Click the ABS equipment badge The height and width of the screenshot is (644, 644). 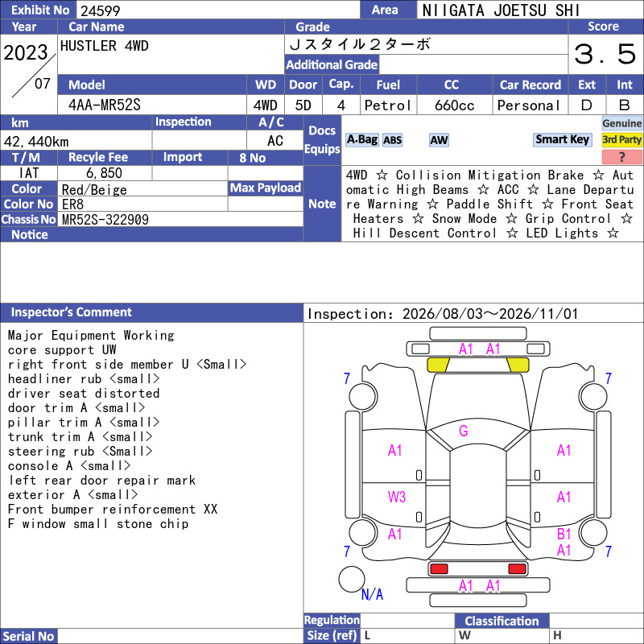[x=392, y=140]
